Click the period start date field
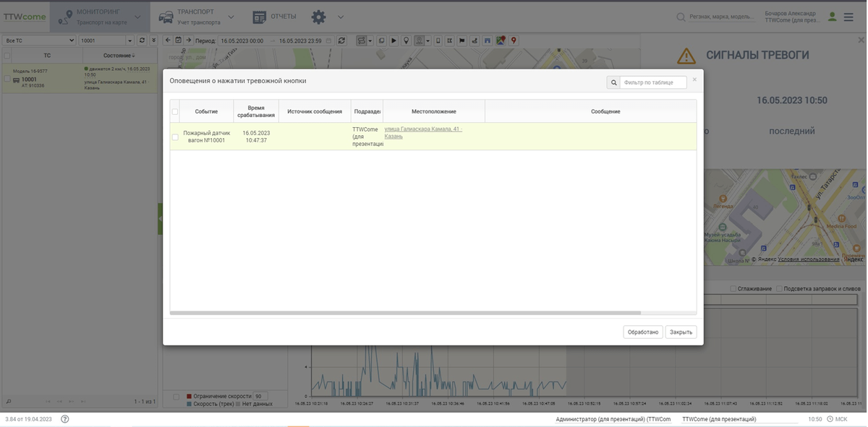This screenshot has width=868, height=427. coord(242,40)
